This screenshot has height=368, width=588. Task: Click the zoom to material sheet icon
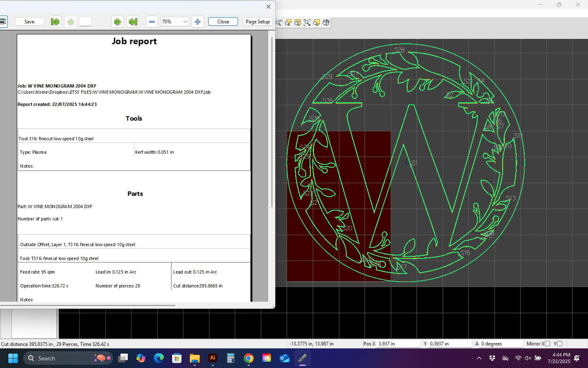point(317,23)
